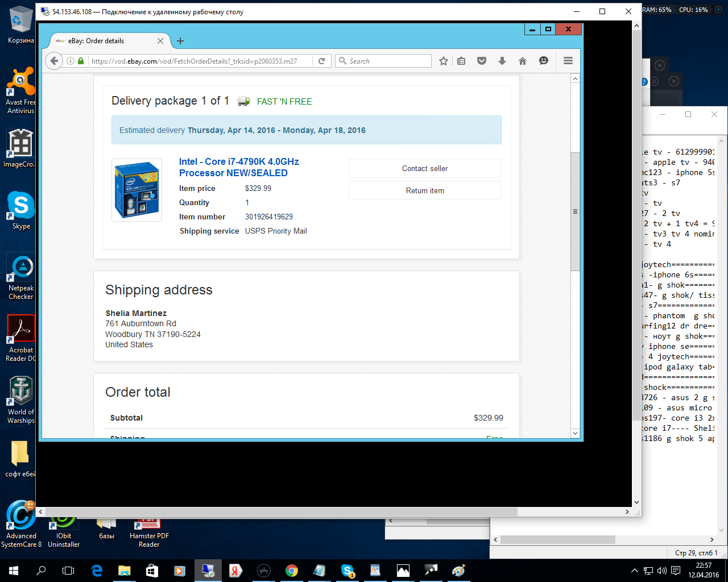Screen dimensions: 728x582
Task: Click the eBay page vertical scrollbar thumb
Action: tap(575, 211)
